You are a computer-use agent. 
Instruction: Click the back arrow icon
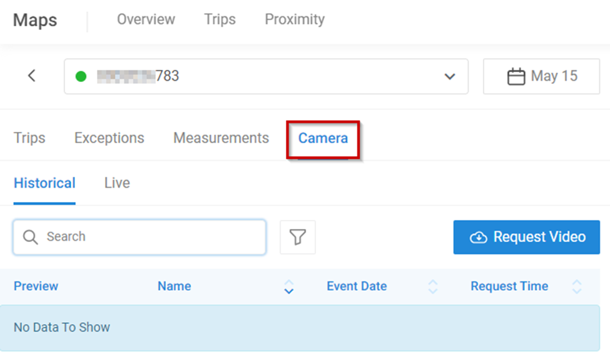[x=32, y=76]
